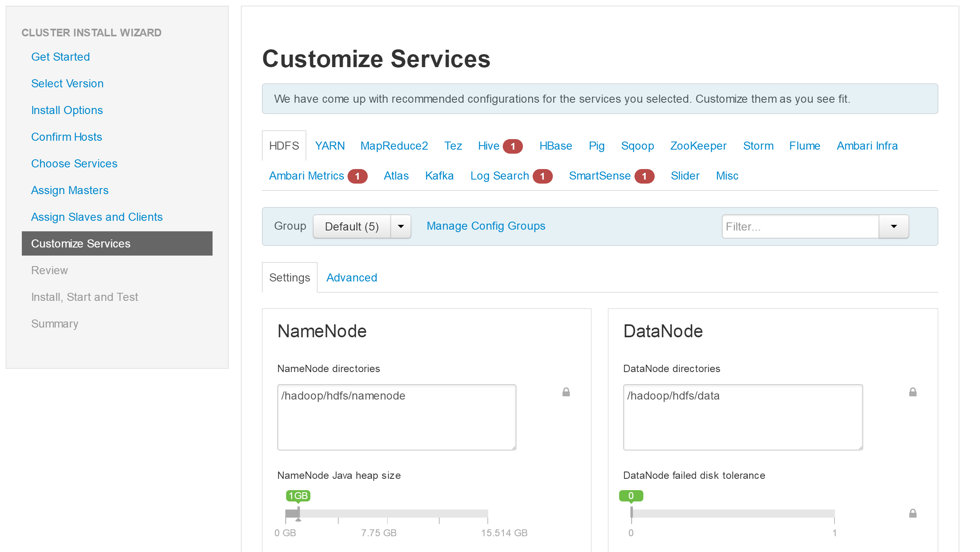
Task: Click the disabled Review step
Action: pos(50,270)
